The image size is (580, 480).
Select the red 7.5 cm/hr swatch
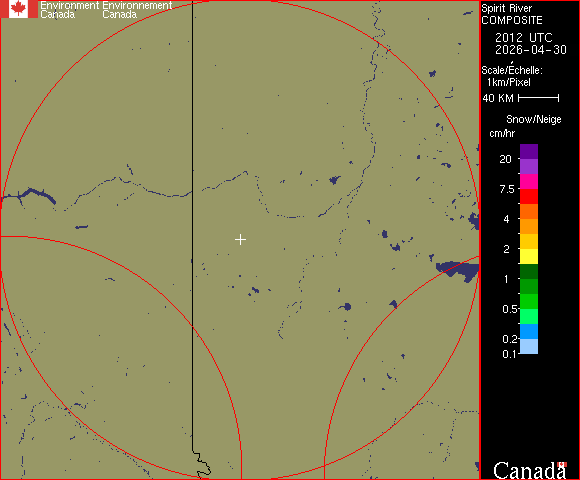tap(529, 196)
